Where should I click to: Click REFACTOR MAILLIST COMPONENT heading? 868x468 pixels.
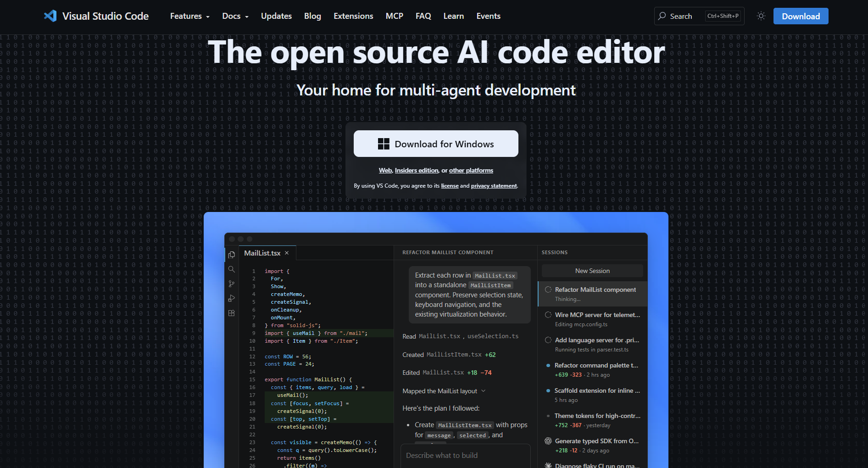click(448, 252)
